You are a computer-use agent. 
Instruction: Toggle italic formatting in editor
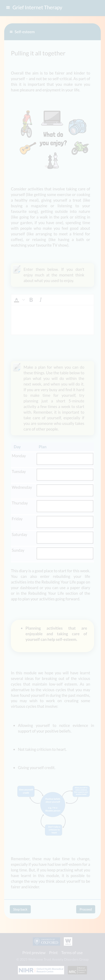point(41,300)
